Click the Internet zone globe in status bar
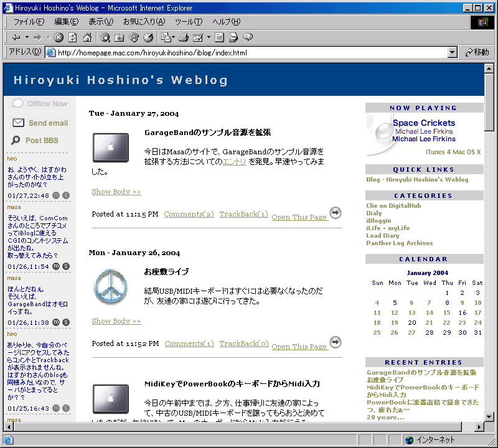 tap(410, 440)
